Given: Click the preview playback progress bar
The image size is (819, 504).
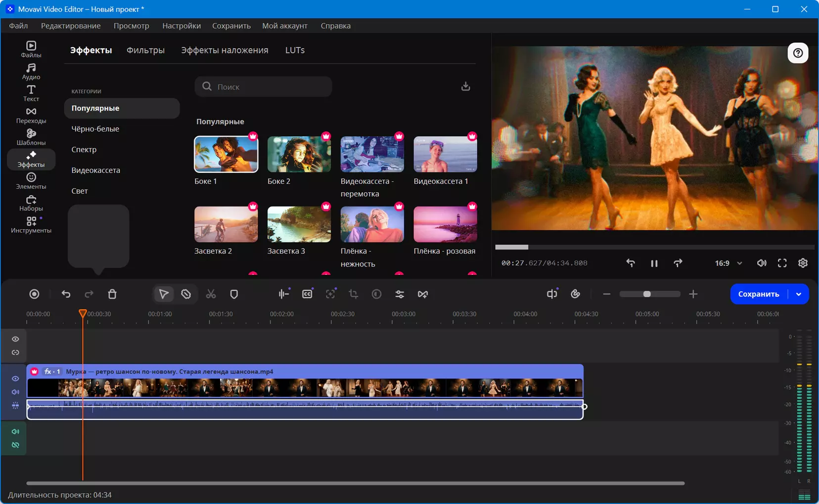Looking at the screenshot, I should click(x=655, y=247).
